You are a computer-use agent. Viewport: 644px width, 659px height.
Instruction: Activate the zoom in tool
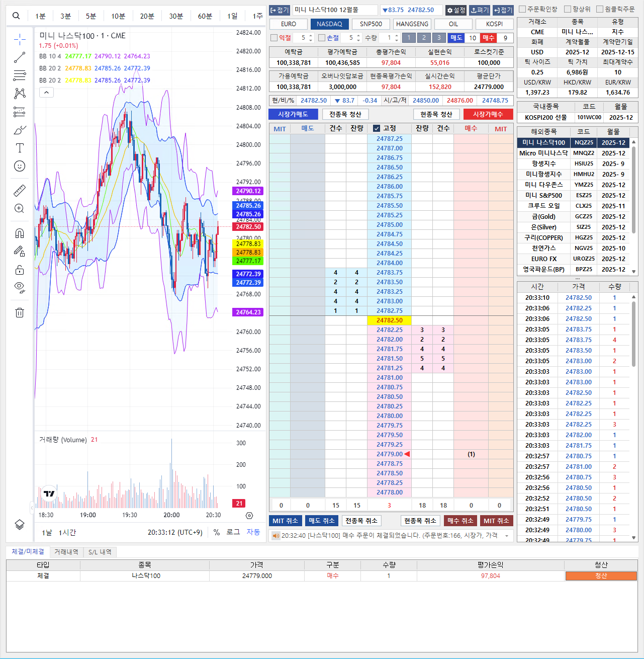coord(20,208)
